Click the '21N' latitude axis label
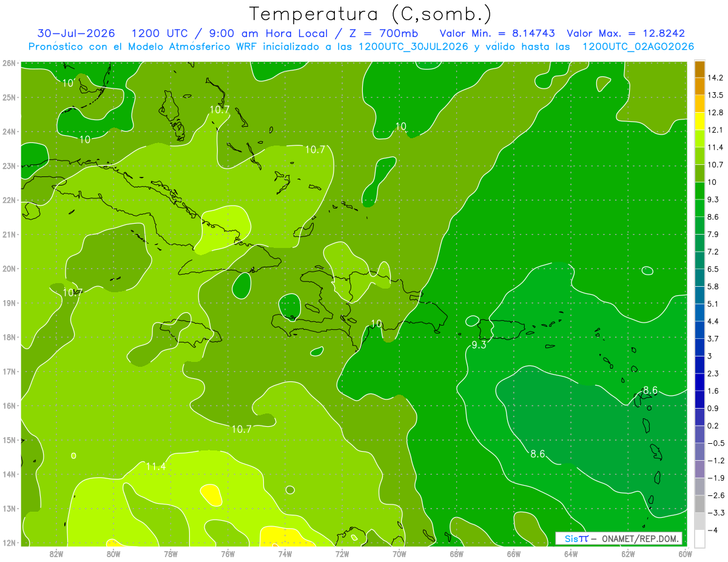This screenshot has height=562, width=728. click(9, 235)
